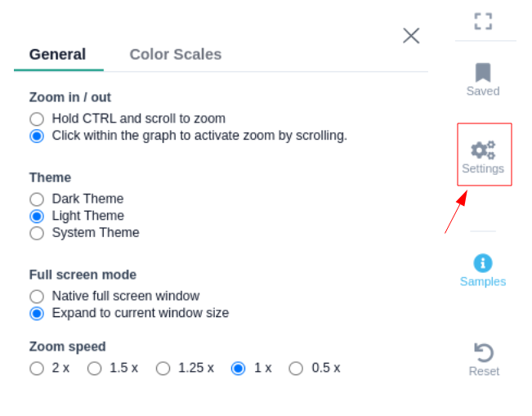Pick 1.25 x zoom speed
This screenshot has width=532, height=416.
(163, 369)
